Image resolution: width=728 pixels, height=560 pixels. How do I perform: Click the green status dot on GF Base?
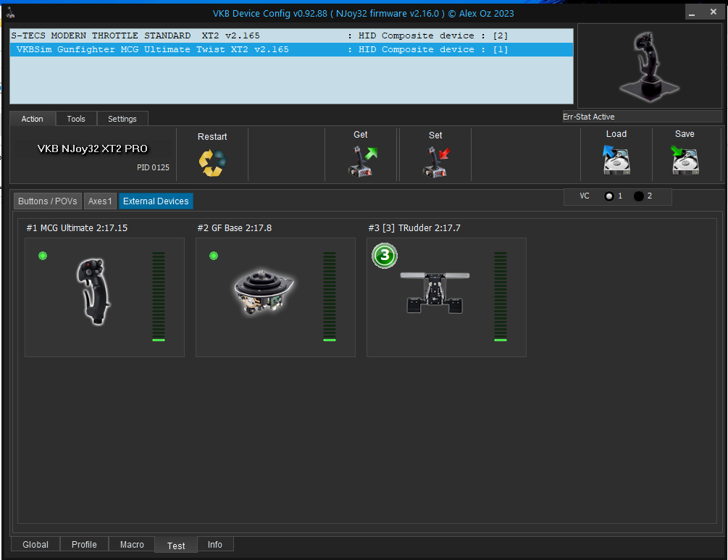[214, 256]
